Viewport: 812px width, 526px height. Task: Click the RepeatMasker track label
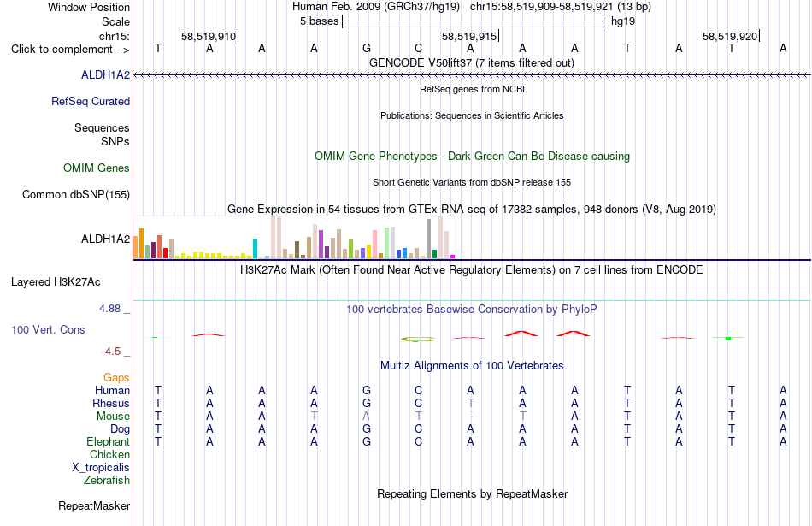(x=94, y=505)
